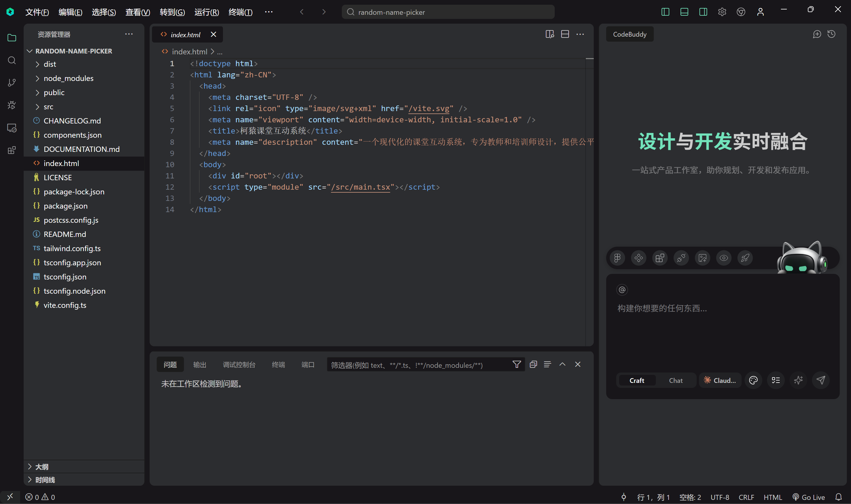Viewport: 851px width, 504px height.
Task: Open the settings gear in title bar
Action: click(722, 12)
